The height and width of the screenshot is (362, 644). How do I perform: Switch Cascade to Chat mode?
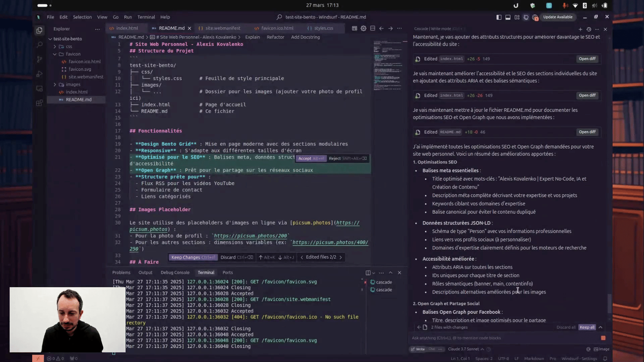point(431,349)
